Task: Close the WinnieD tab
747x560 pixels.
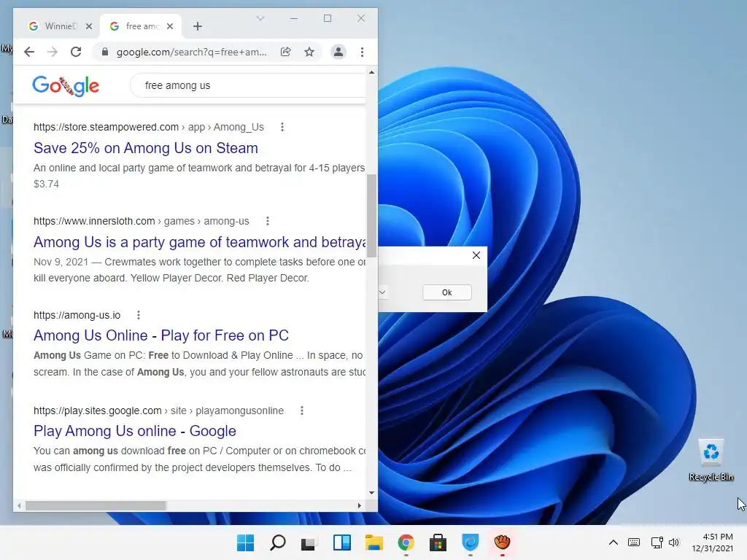Action: click(88, 26)
